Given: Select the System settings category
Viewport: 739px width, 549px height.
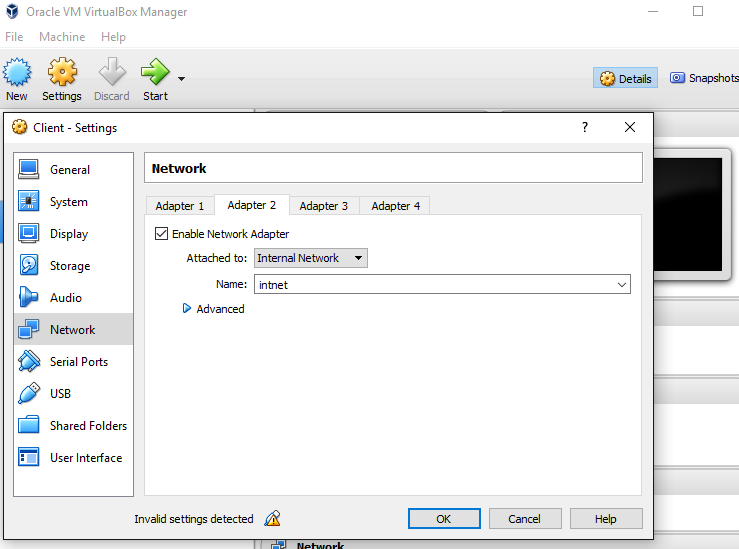Looking at the screenshot, I should [74, 202].
